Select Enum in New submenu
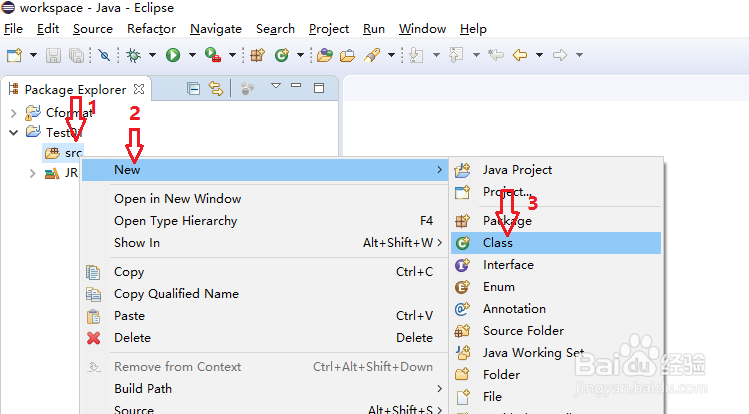 point(556,287)
